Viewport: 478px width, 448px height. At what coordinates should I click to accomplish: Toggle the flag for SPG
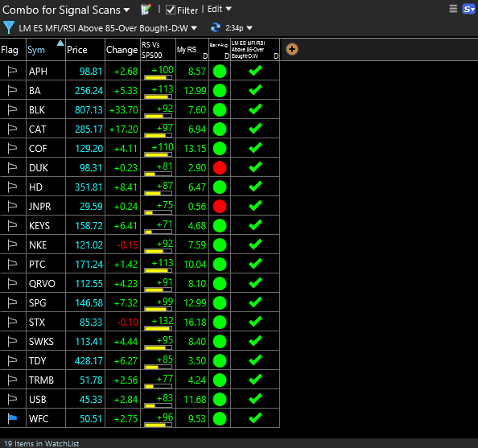(x=12, y=303)
